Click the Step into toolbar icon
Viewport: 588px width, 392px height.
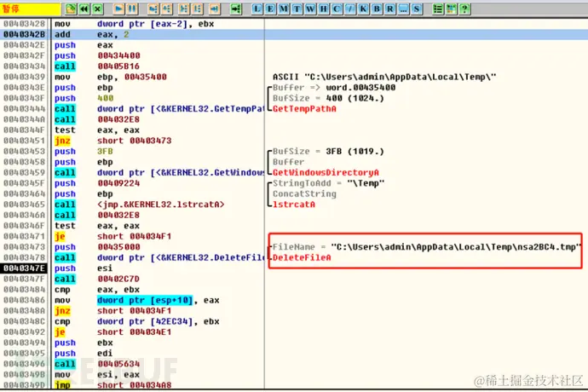coord(153,9)
